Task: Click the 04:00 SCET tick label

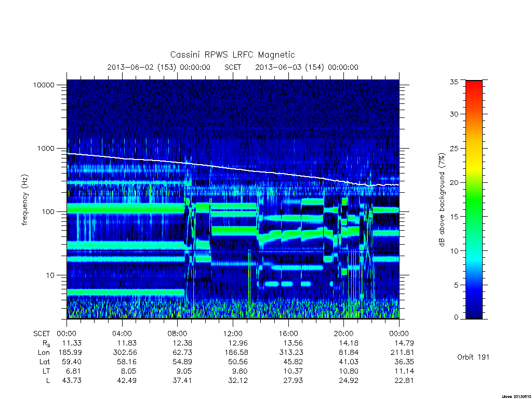Action: (122, 334)
